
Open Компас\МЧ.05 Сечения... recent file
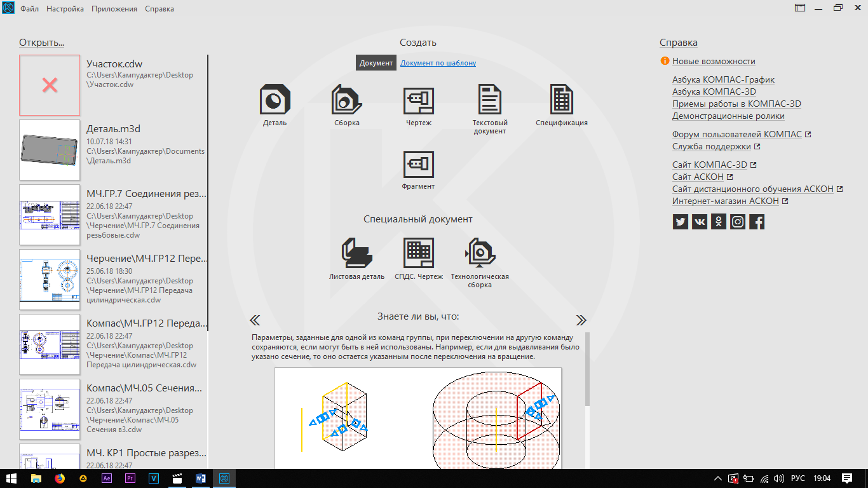coord(113,409)
